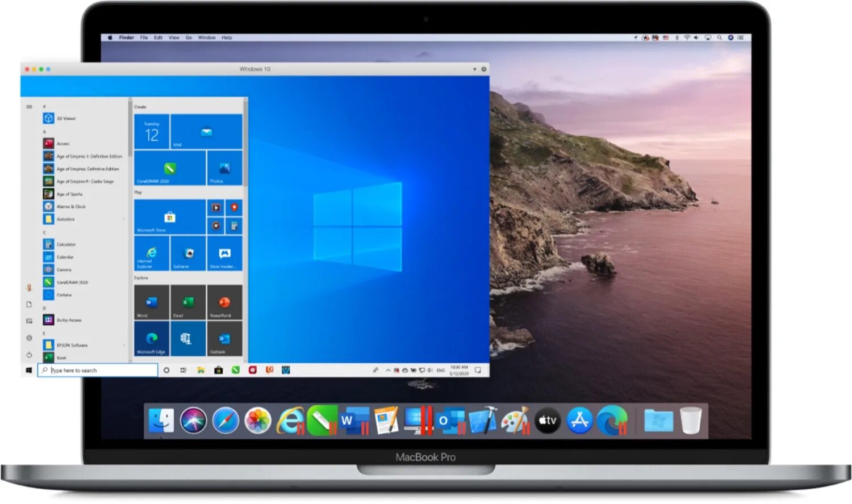Open Finder in the macOS Dock
Viewport: 852px width, 504px height.
pyautogui.click(x=161, y=421)
